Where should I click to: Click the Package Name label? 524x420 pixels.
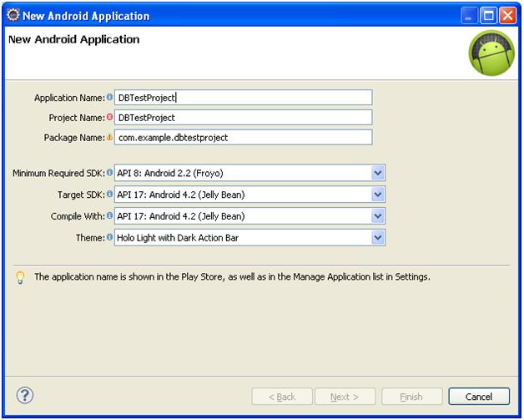click(74, 138)
